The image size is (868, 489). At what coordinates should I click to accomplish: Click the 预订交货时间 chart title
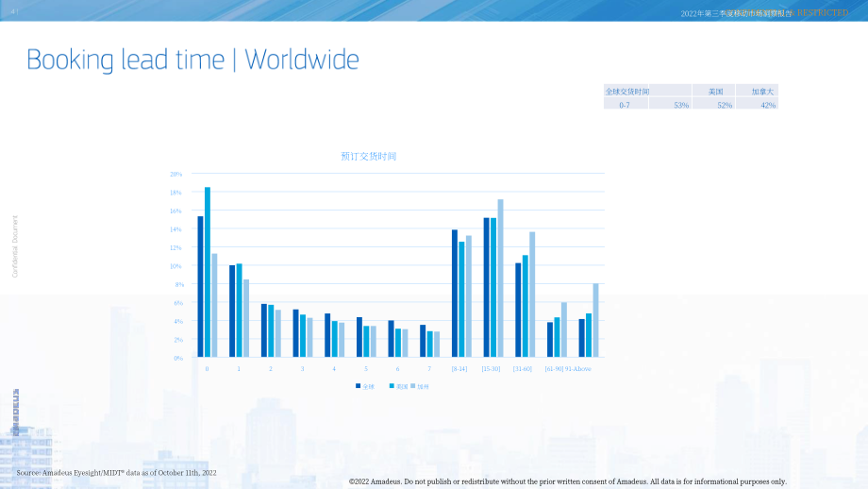369,156
